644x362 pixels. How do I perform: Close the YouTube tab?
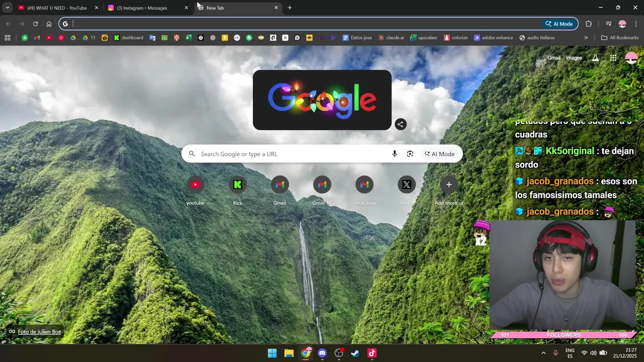[97, 8]
